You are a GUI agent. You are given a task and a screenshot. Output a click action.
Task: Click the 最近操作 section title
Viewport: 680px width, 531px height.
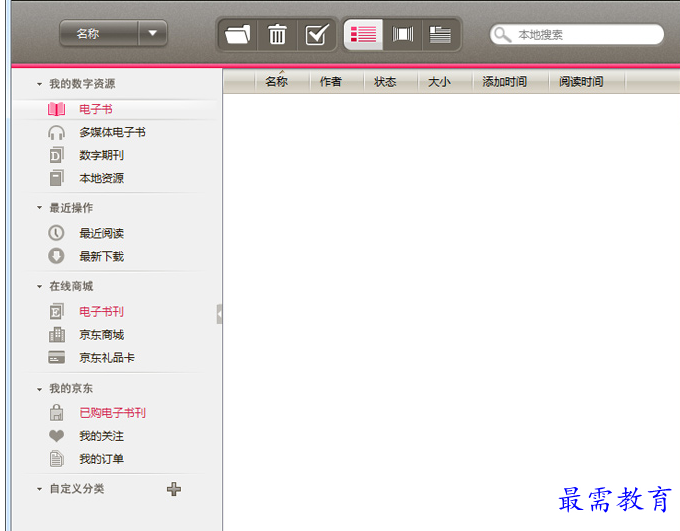71,208
